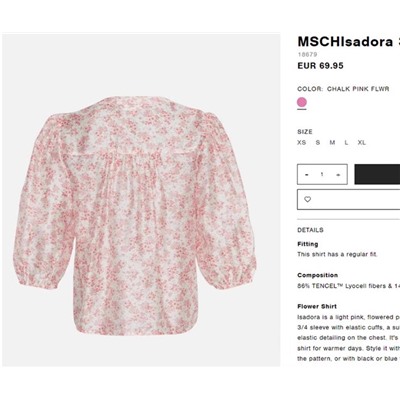Choose size L
The height and width of the screenshot is (400, 400).
[346, 142]
